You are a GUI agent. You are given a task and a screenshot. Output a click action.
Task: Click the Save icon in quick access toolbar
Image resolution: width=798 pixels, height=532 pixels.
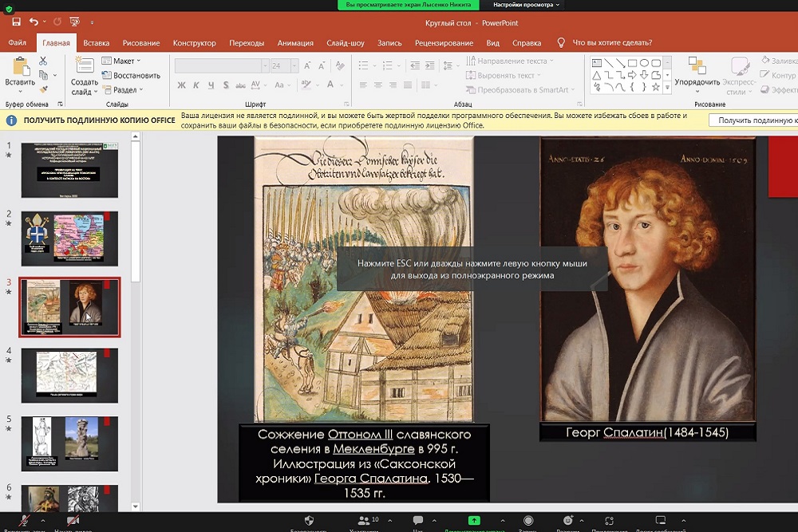16,22
